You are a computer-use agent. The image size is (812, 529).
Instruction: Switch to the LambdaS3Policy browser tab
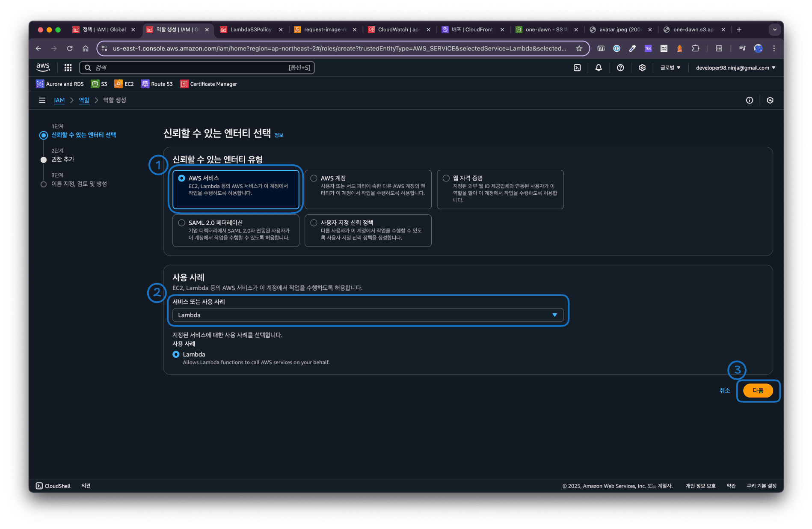tap(251, 30)
